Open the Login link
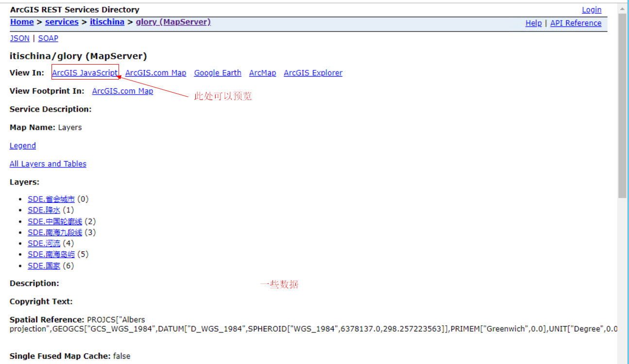629x364 pixels. pos(592,10)
